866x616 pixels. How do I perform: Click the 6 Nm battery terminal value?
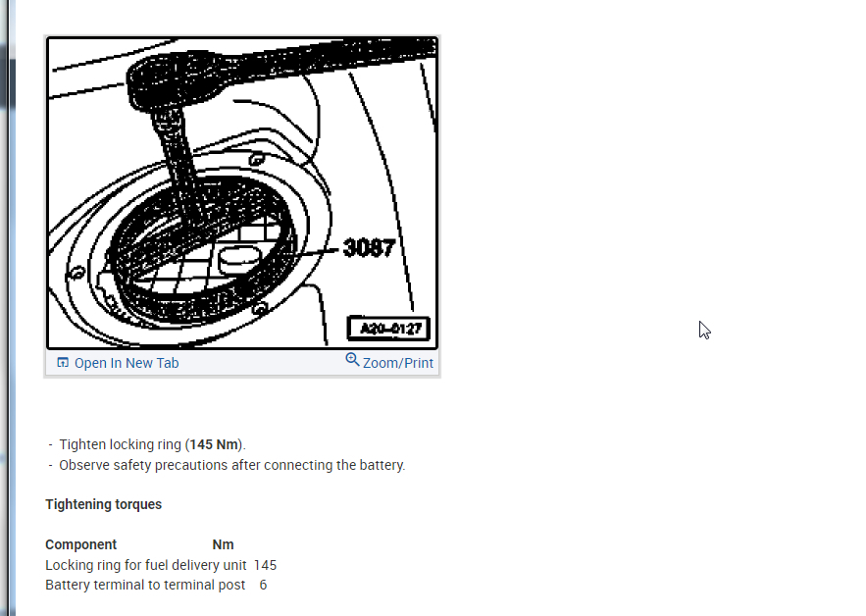click(x=264, y=585)
